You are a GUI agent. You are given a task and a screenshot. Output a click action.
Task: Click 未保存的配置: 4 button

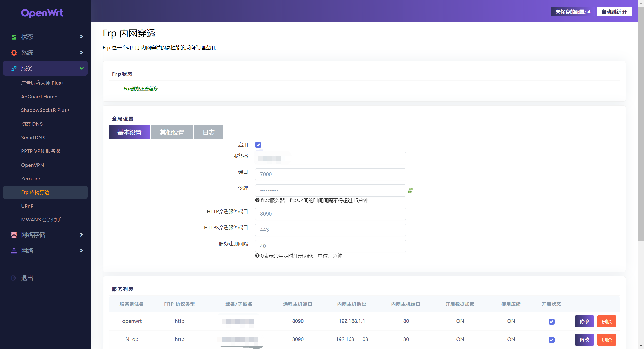pyautogui.click(x=573, y=12)
